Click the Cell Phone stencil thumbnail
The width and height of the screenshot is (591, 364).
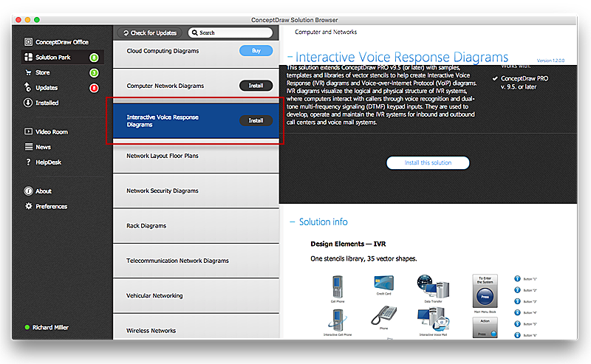(338, 286)
